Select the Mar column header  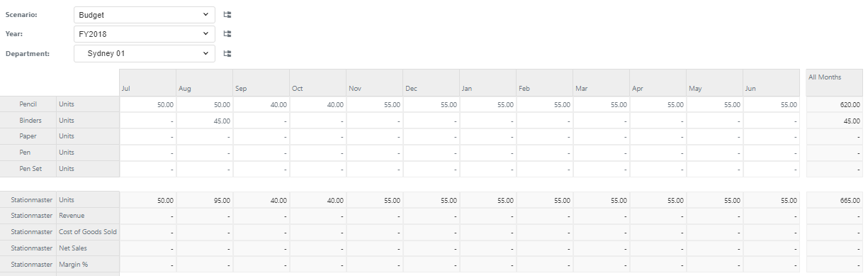pyautogui.click(x=602, y=82)
